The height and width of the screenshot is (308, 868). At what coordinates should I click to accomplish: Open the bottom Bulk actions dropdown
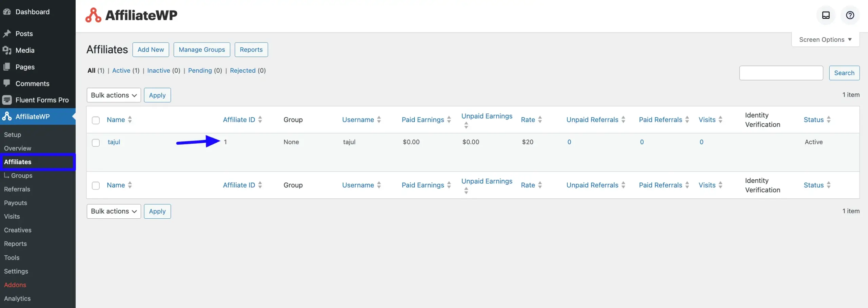[x=114, y=211]
